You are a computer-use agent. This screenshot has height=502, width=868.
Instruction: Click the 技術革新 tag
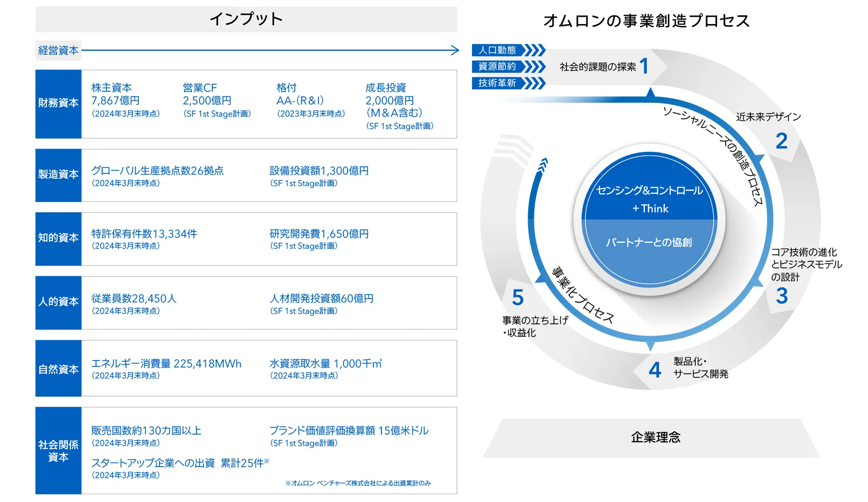497,83
